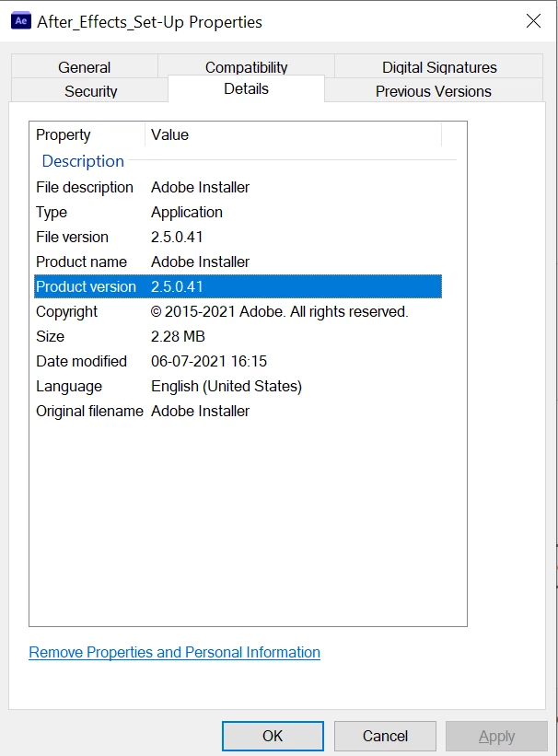Click the Apply button
The image size is (558, 756).
click(496, 736)
